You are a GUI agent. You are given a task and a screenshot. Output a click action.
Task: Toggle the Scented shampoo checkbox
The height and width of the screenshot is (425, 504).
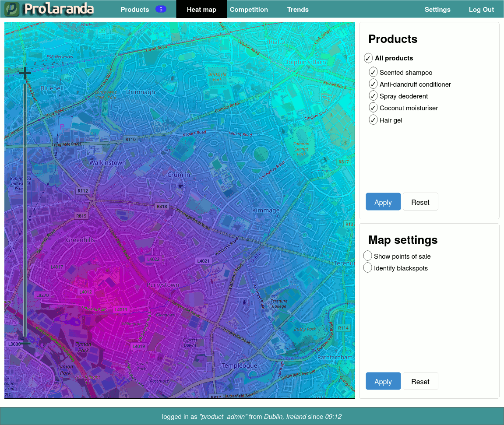pos(373,72)
